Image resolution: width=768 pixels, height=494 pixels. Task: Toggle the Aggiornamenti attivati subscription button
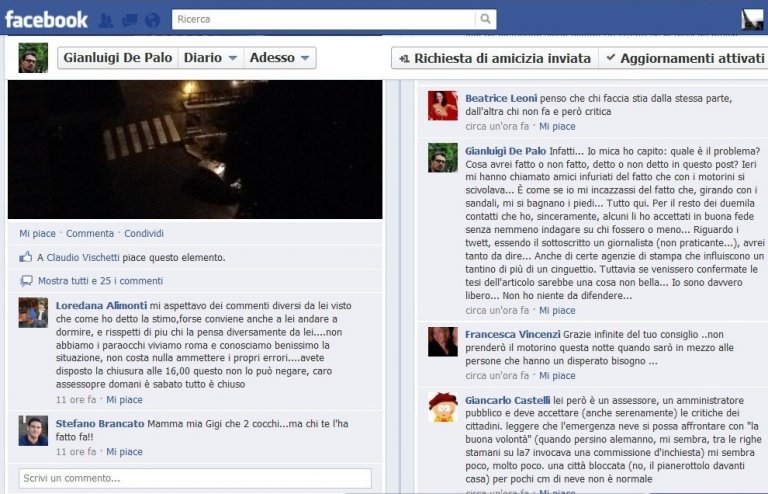(x=684, y=58)
